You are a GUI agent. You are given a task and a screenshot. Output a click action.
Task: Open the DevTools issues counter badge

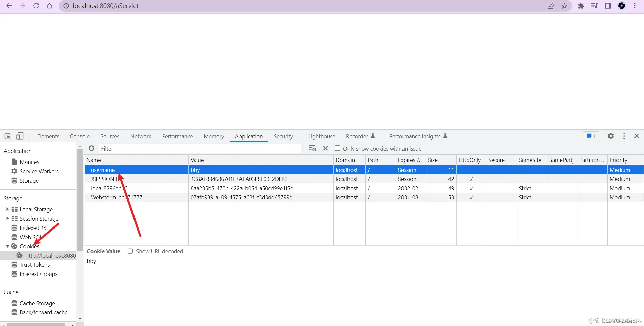pos(591,136)
